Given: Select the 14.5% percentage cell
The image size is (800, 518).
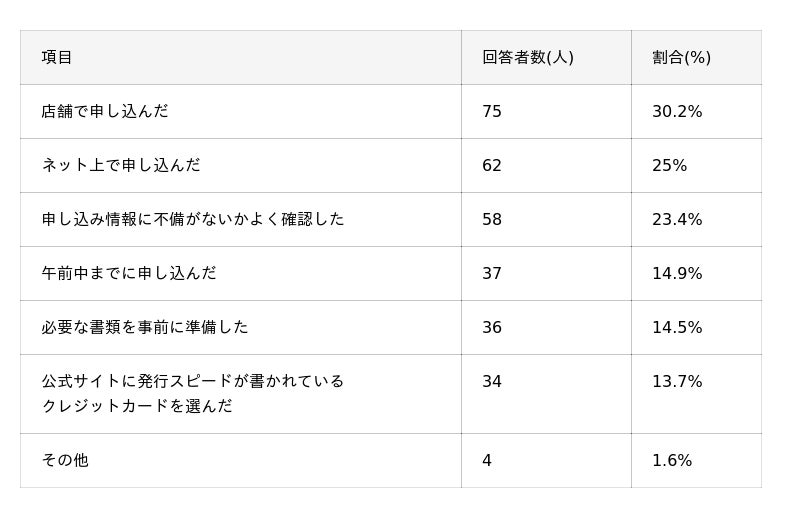Looking at the screenshot, I should point(677,327).
